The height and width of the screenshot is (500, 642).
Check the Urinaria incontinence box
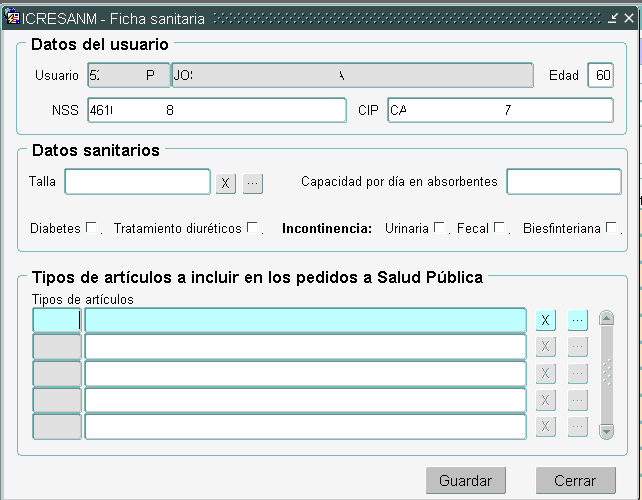point(439,228)
